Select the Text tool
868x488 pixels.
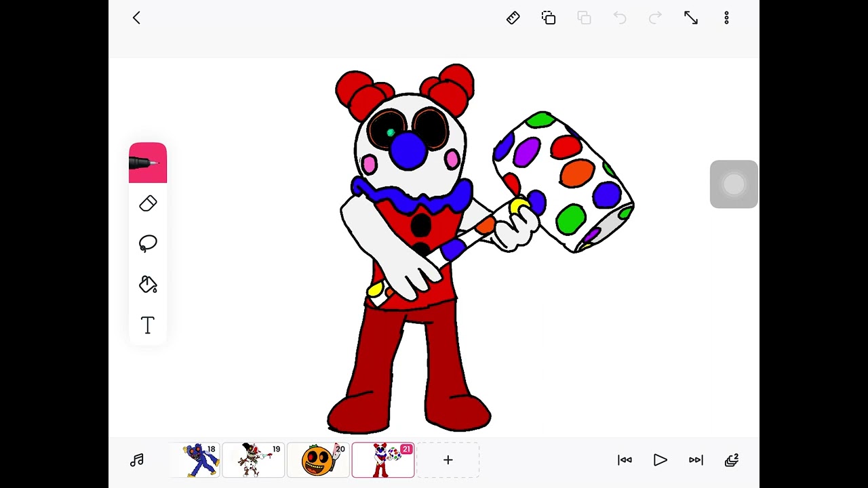[x=148, y=325]
